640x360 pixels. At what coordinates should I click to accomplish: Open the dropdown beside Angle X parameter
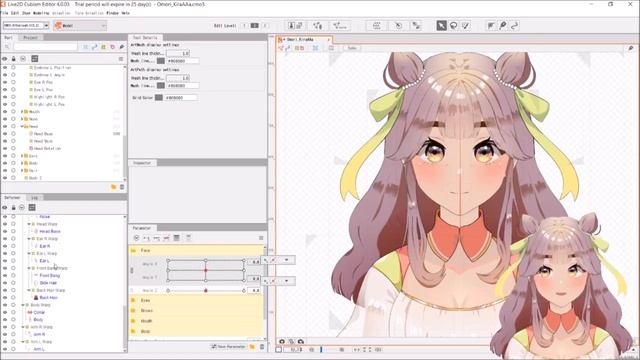[287, 260]
